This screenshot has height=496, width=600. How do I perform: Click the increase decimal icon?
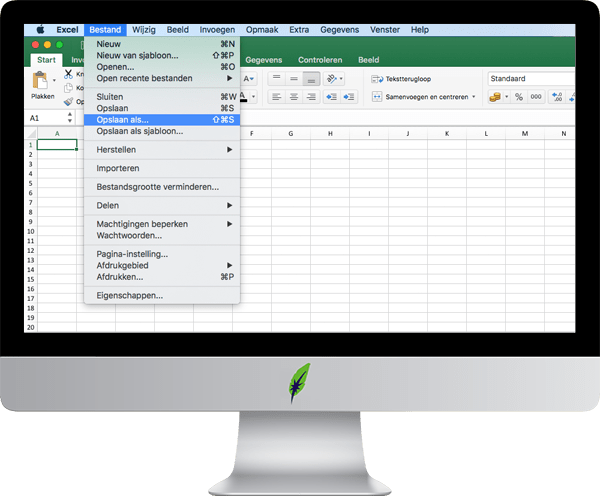point(557,97)
